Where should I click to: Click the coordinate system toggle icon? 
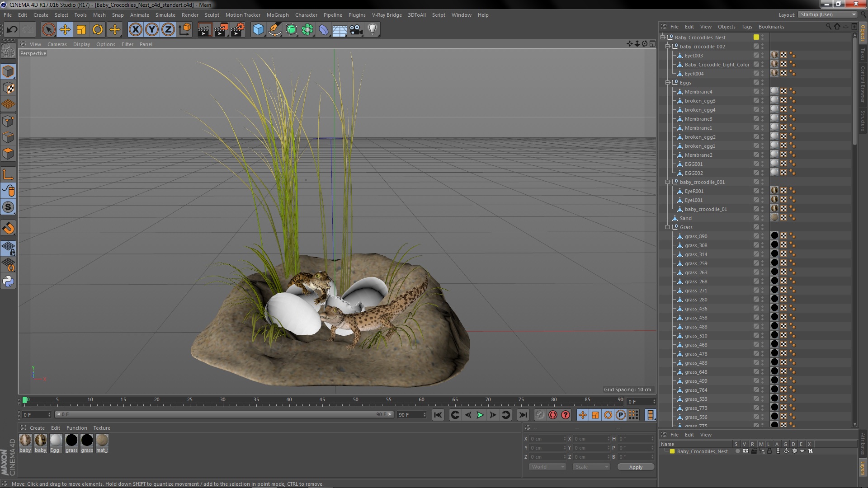click(x=185, y=30)
